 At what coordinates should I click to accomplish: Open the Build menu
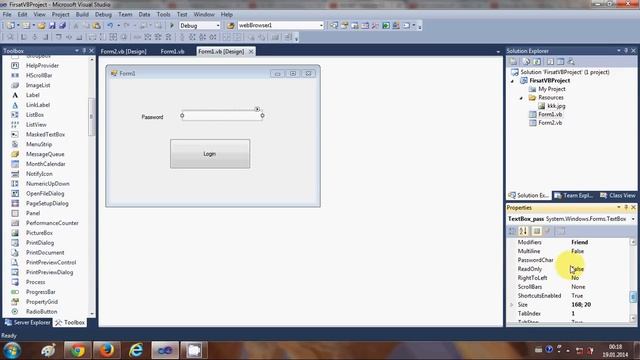pos(82,14)
